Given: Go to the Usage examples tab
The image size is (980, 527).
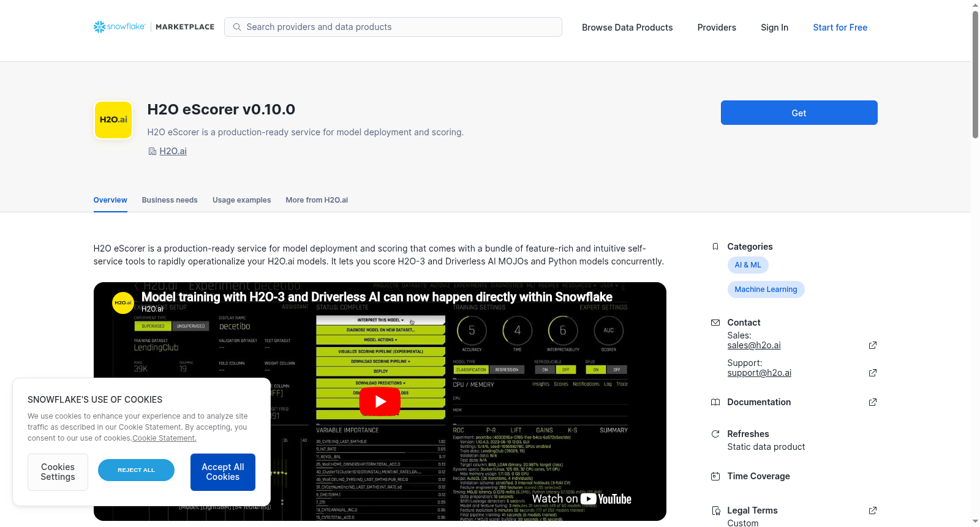Looking at the screenshot, I should coord(241,200).
